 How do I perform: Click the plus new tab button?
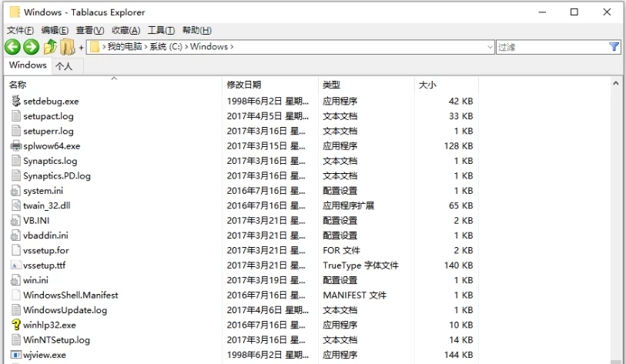click(82, 48)
